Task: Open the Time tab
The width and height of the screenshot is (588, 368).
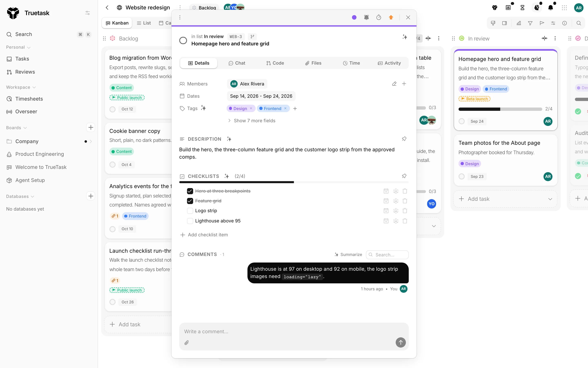Action: [x=351, y=63]
